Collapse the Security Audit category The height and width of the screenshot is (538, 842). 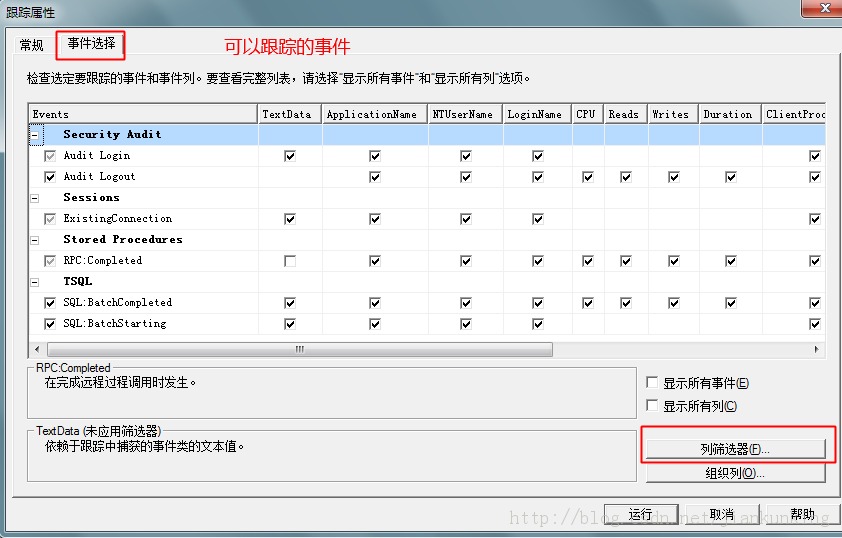[x=36, y=135]
